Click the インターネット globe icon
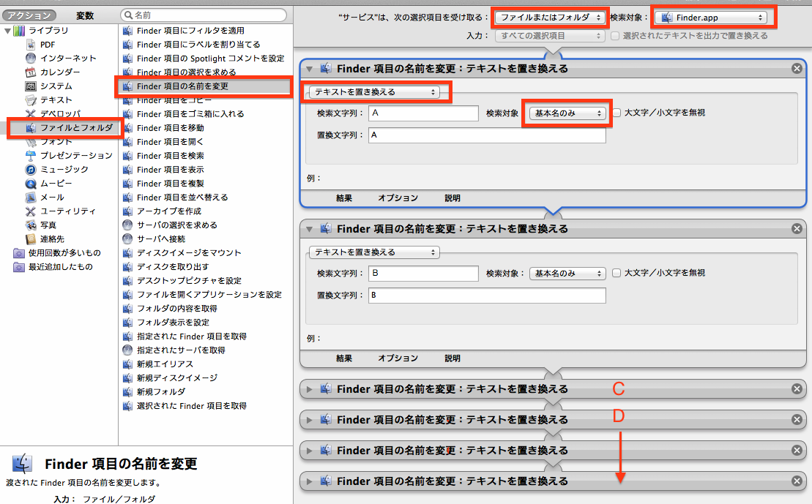This screenshot has height=504, width=812. pyautogui.click(x=31, y=58)
